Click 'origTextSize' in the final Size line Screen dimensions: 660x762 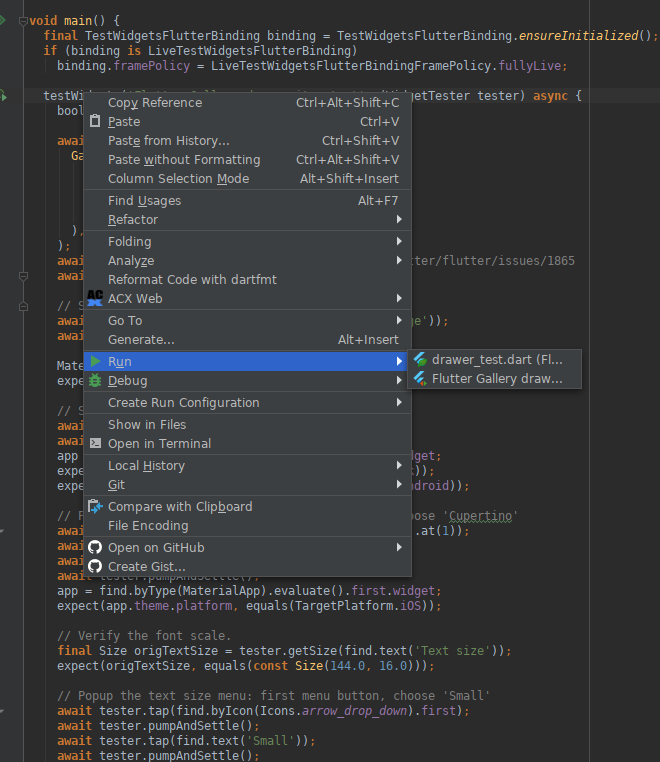[176, 651]
